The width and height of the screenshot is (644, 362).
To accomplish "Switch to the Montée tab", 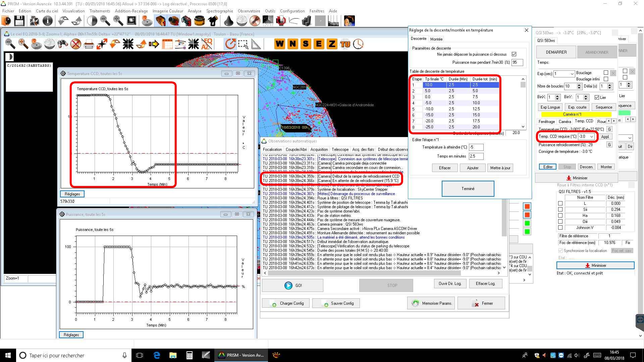I will 436,39.
